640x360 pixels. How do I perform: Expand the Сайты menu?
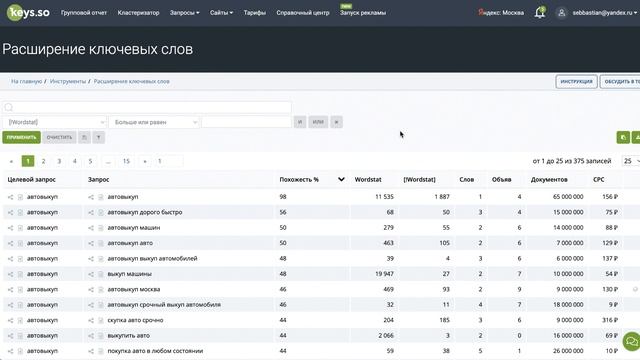pyautogui.click(x=221, y=13)
